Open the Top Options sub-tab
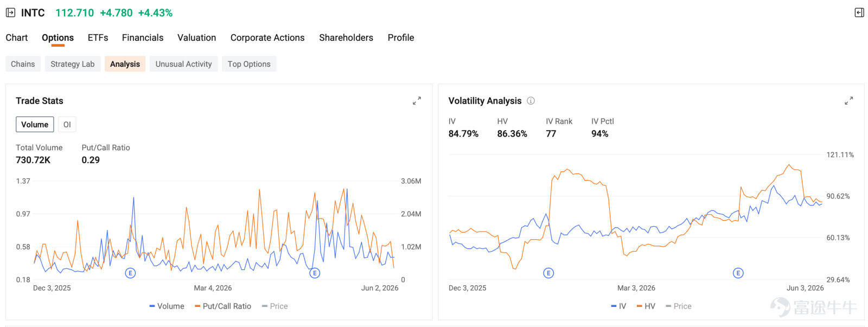 pos(249,64)
